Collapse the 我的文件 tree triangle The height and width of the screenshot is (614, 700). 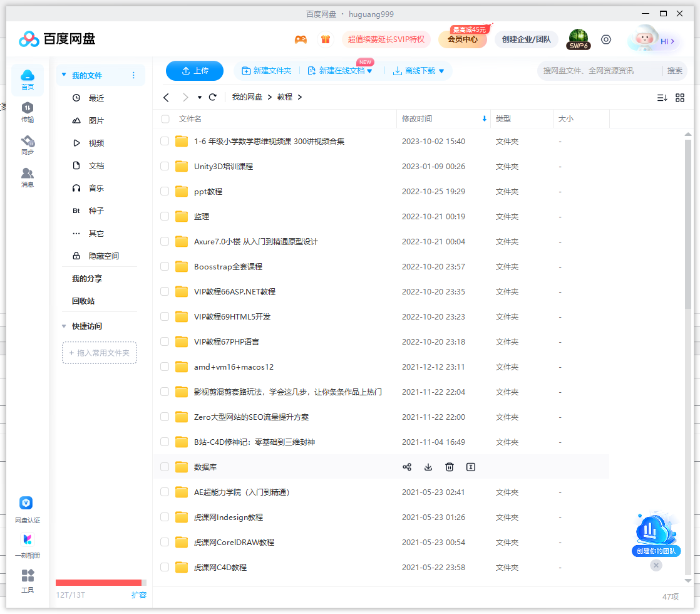click(x=64, y=75)
